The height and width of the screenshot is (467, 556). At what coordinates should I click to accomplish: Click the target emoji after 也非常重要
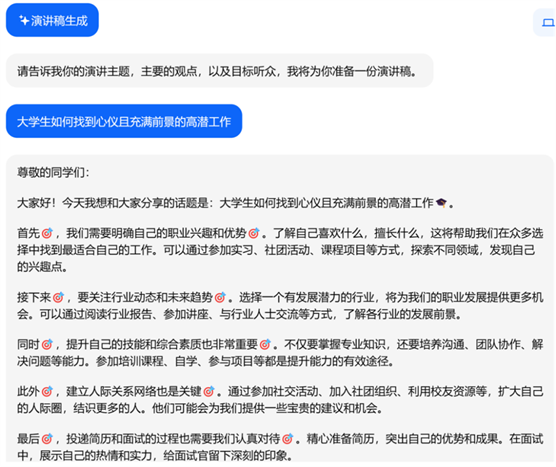click(265, 344)
